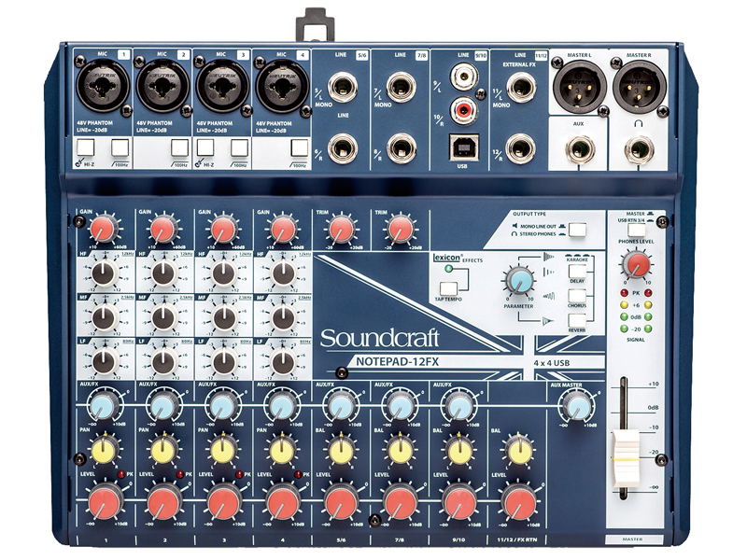Click the MASTER L XLR output

[x=579, y=87]
